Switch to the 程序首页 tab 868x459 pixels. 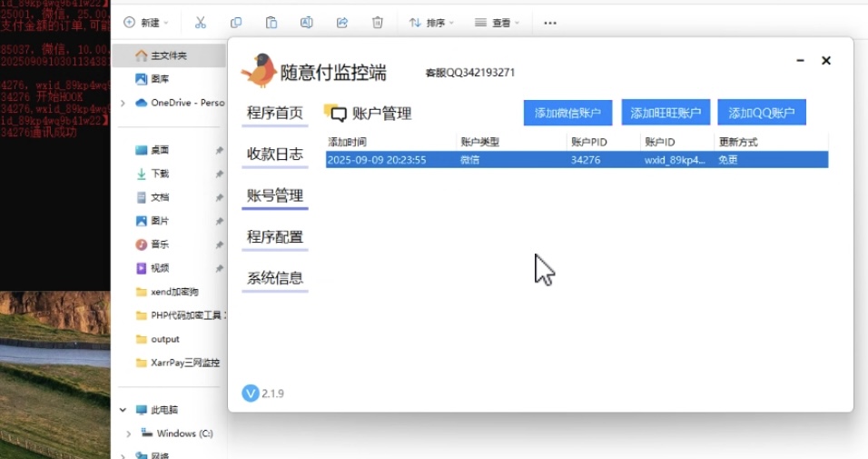[x=274, y=114]
